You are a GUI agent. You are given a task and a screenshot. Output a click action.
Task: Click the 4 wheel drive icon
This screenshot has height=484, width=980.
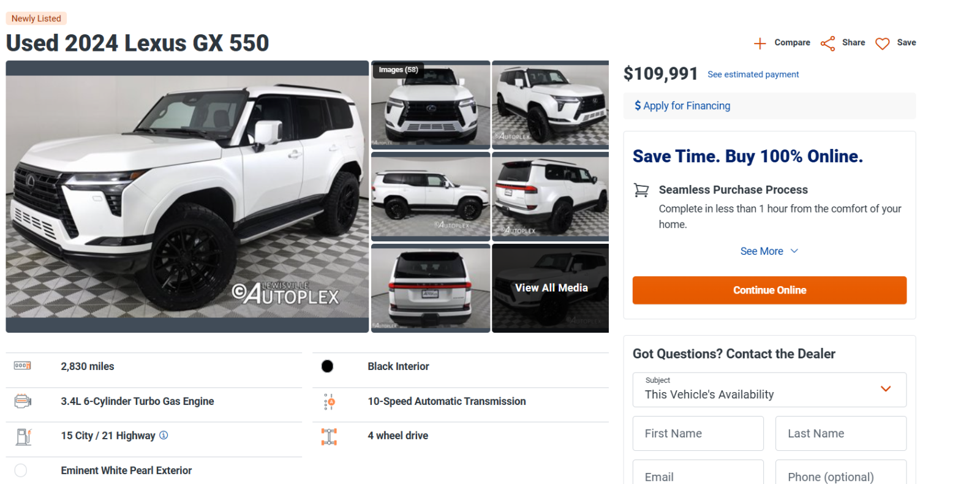coord(329,436)
